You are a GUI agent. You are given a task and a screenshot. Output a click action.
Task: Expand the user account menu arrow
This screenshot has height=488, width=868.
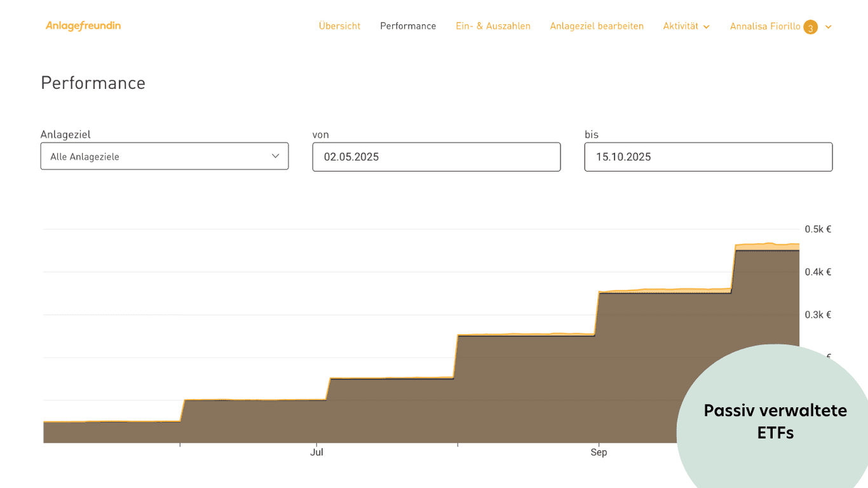(828, 27)
